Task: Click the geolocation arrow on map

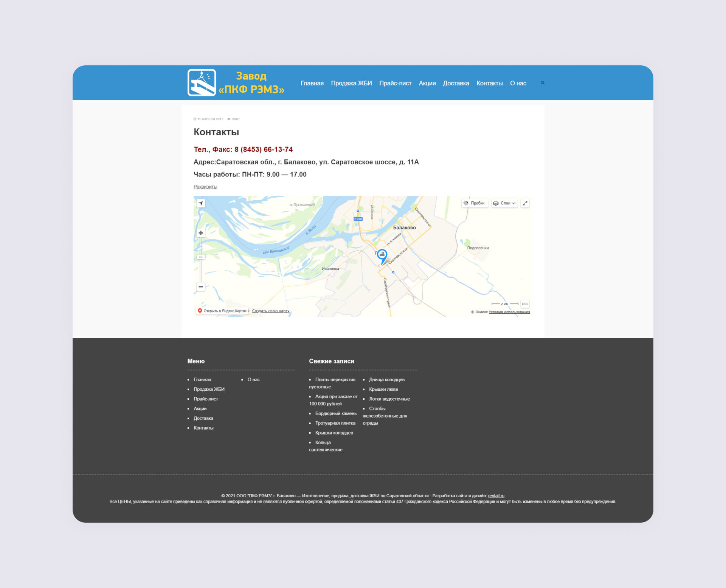Action: [x=201, y=203]
